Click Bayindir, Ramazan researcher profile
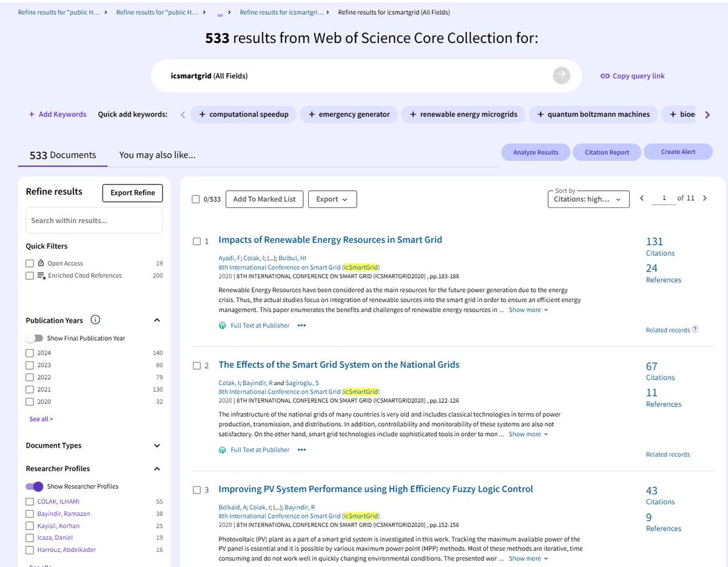 [64, 514]
